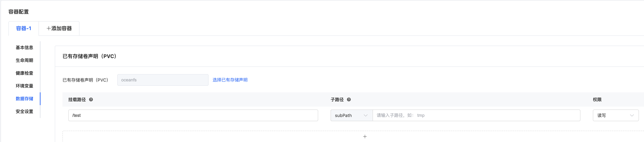The width and height of the screenshot is (644, 142).
Task: Click the PVC field showing oceanfs
Action: [x=163, y=80]
